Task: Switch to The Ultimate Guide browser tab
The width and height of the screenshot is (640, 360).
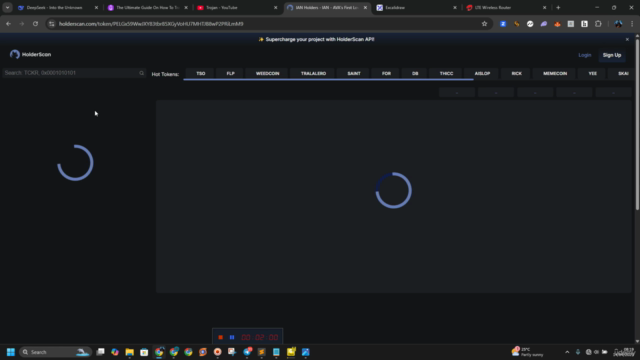Action: tap(147, 7)
